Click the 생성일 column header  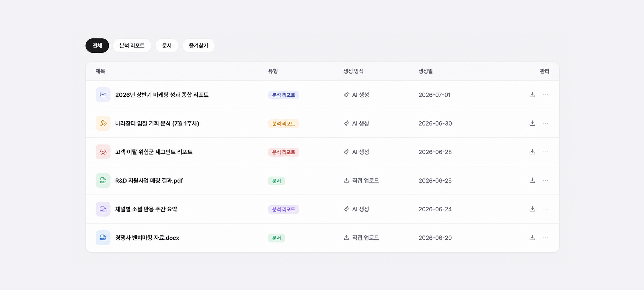[x=425, y=71]
